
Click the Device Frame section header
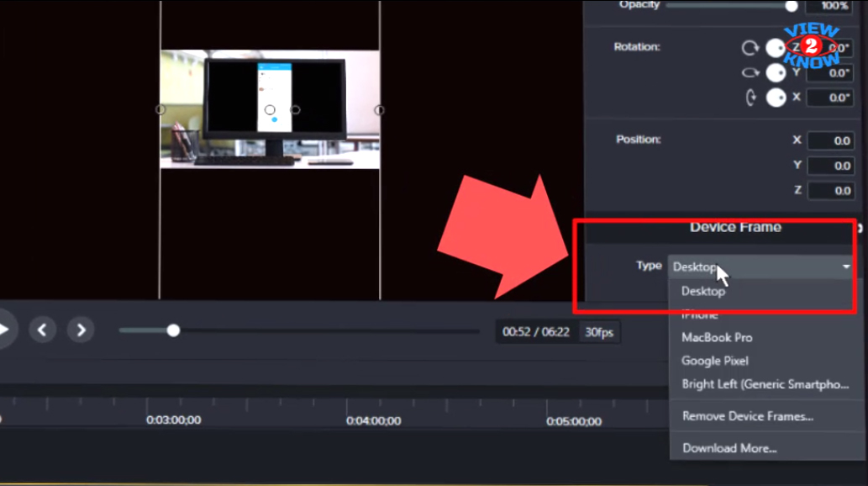click(735, 227)
